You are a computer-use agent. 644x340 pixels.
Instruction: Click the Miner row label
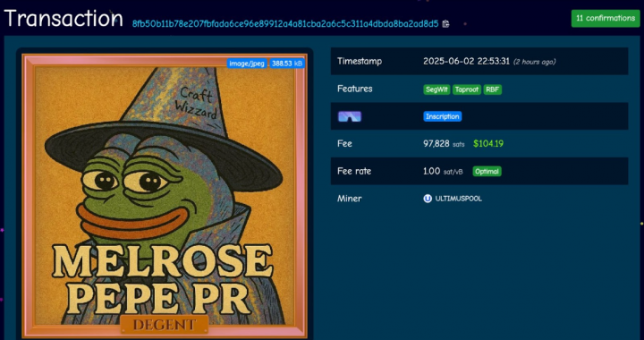[x=350, y=199]
